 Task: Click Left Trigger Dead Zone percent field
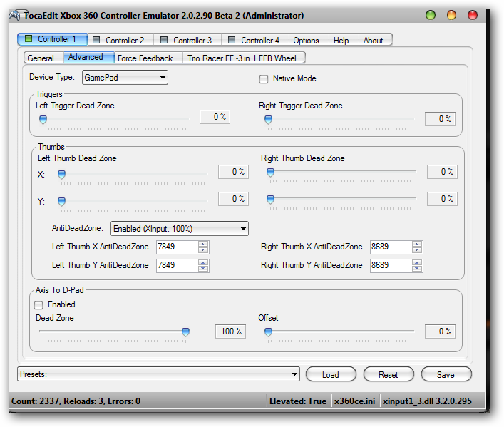pos(215,117)
